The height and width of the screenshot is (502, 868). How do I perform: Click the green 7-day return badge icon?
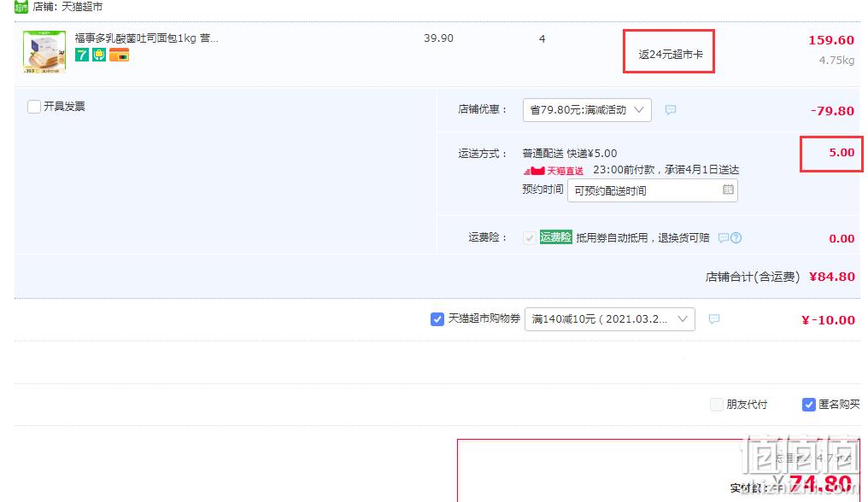pyautogui.click(x=82, y=55)
